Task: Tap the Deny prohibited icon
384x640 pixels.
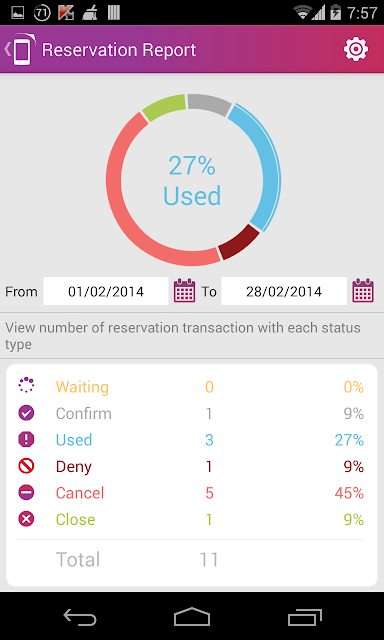Action: pos(26,466)
